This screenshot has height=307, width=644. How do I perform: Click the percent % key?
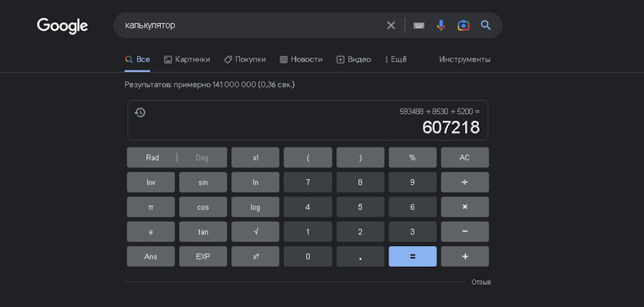coord(413,158)
